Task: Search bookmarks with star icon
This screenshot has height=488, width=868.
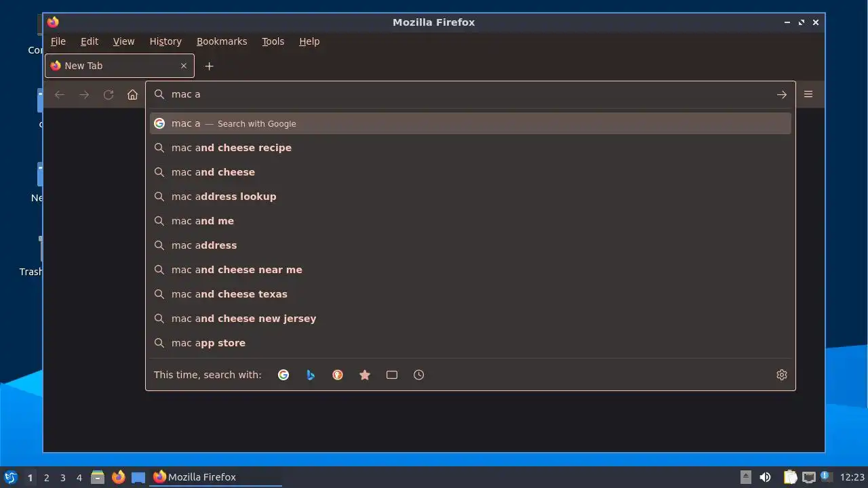Action: 365,375
